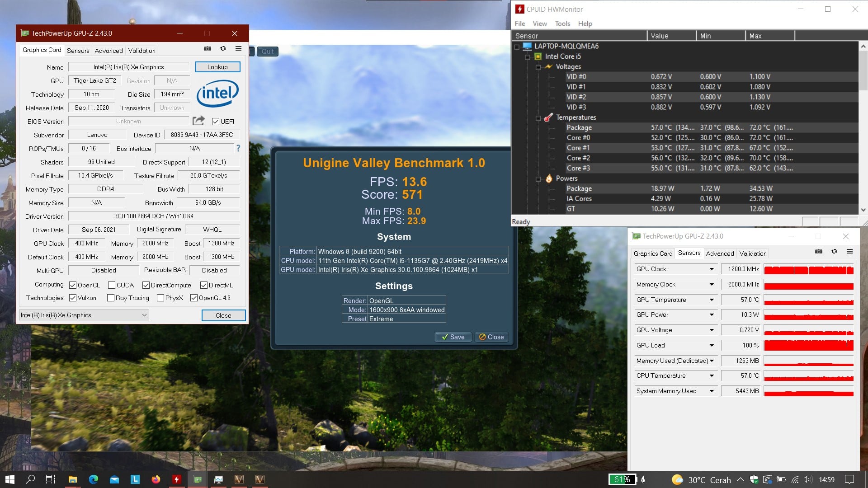This screenshot has height=488, width=868.
Task: Click the Lookup button
Action: pyautogui.click(x=217, y=67)
